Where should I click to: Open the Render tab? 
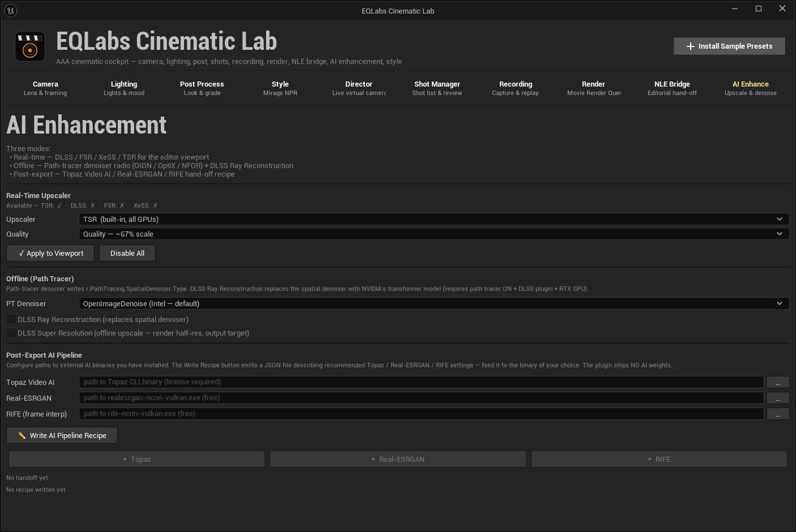pos(593,88)
